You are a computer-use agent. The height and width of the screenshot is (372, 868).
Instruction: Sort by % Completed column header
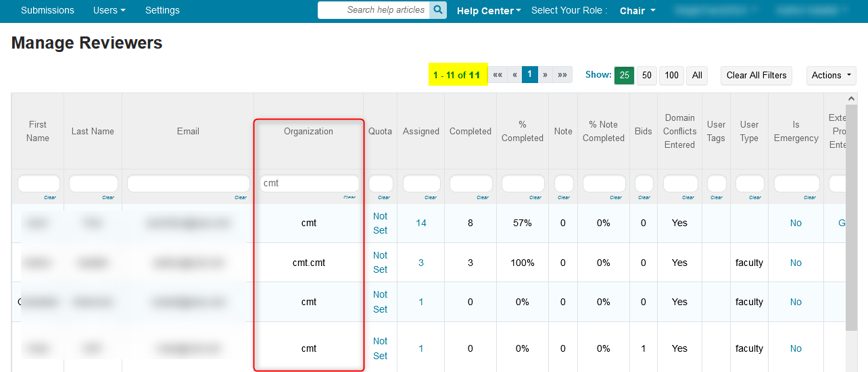(x=523, y=131)
